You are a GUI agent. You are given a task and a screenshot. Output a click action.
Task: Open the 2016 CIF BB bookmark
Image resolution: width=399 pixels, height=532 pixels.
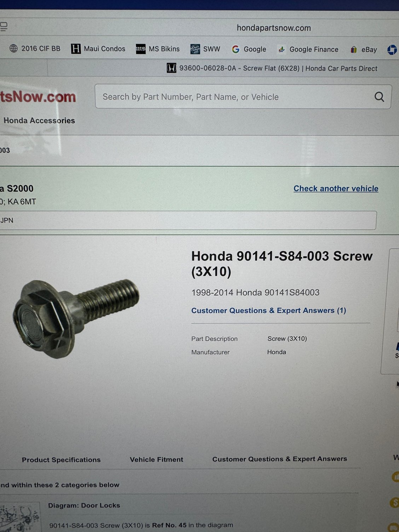tap(35, 48)
